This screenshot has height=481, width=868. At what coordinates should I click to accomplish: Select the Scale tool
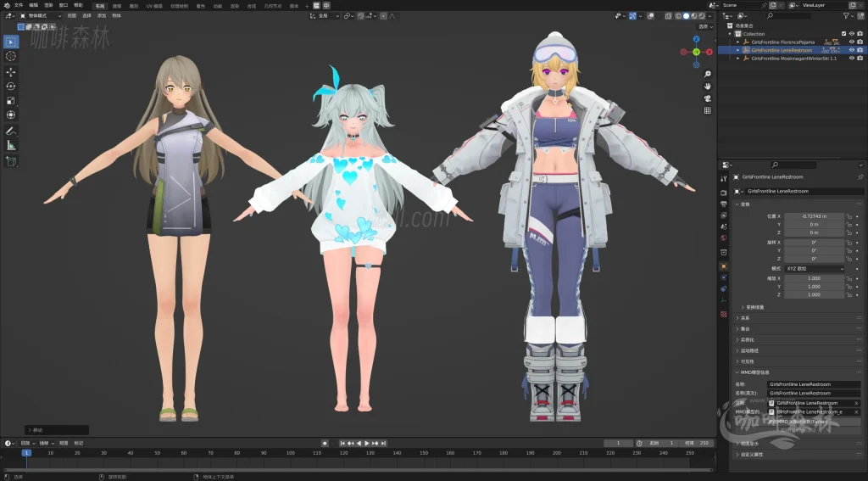[10, 100]
